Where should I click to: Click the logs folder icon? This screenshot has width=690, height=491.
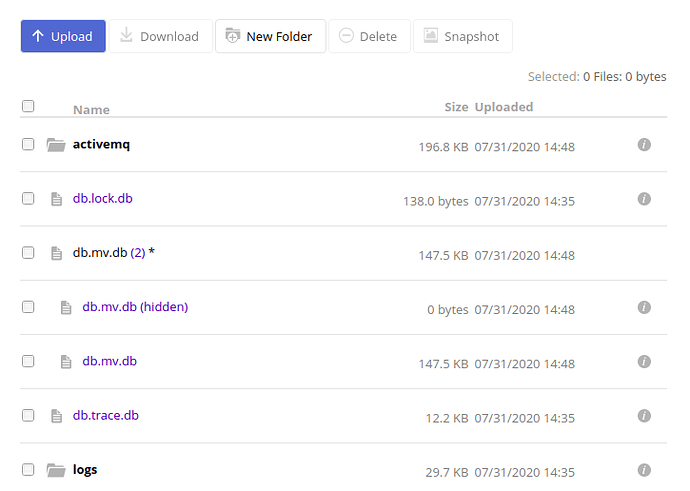pos(56,470)
